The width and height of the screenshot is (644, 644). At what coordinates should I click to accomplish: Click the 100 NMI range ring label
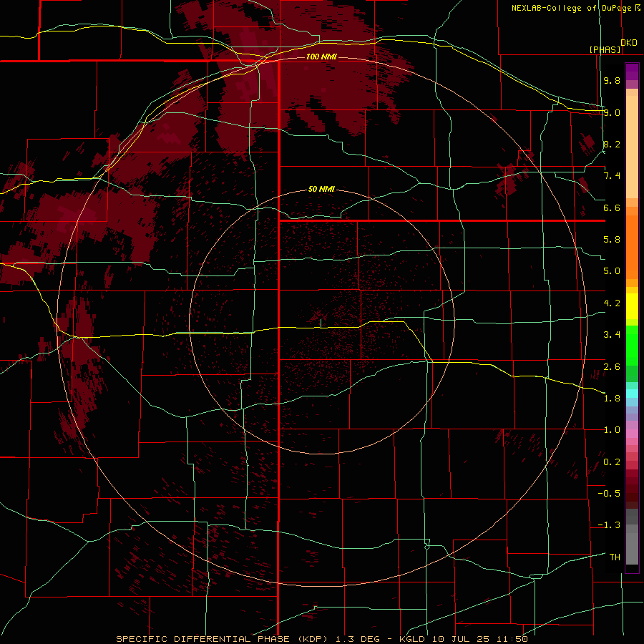coord(321,57)
